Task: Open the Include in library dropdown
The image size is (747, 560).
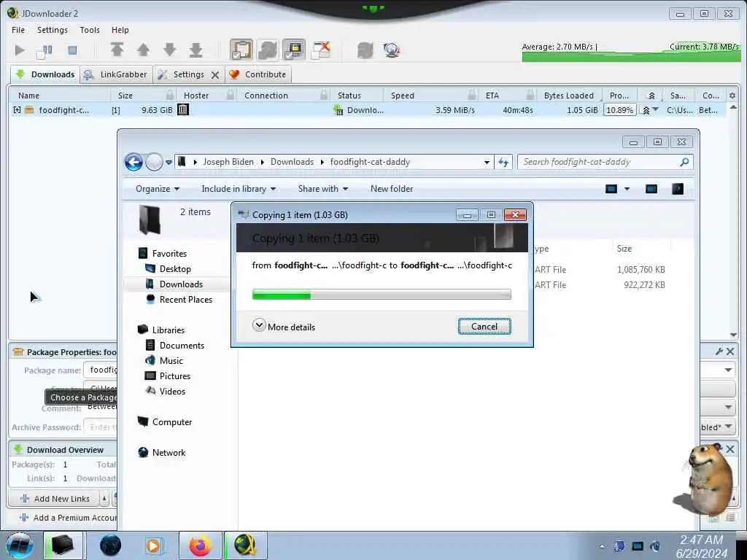Action: [239, 189]
